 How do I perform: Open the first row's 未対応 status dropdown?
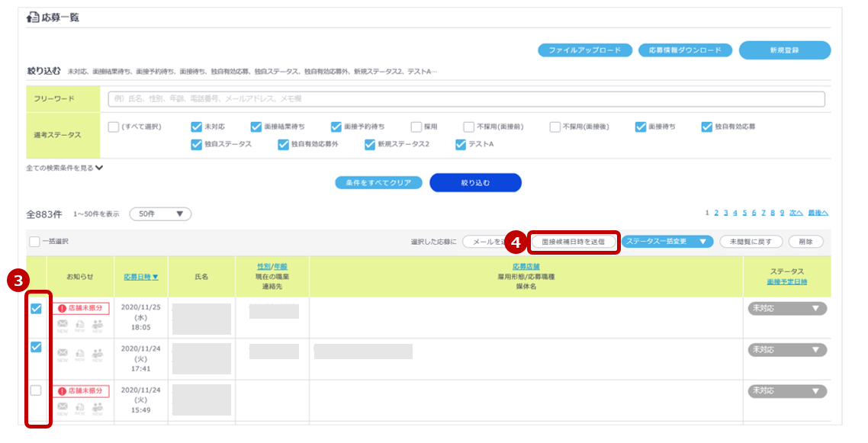(x=786, y=309)
